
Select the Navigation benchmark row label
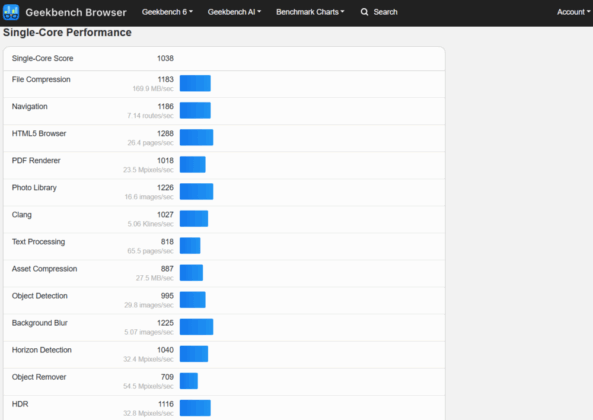[29, 107]
